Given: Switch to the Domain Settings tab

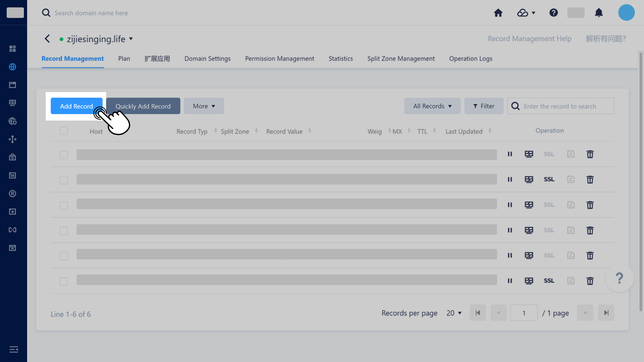Looking at the screenshot, I should click(x=207, y=58).
